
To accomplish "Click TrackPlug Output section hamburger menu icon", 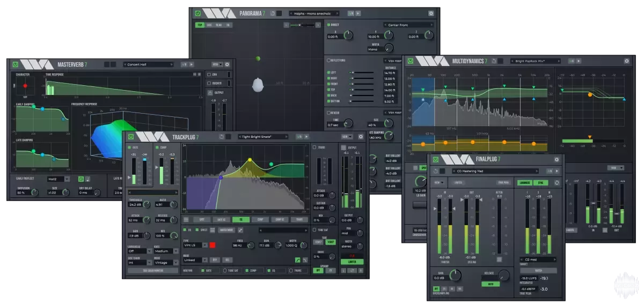I will 343,147.
